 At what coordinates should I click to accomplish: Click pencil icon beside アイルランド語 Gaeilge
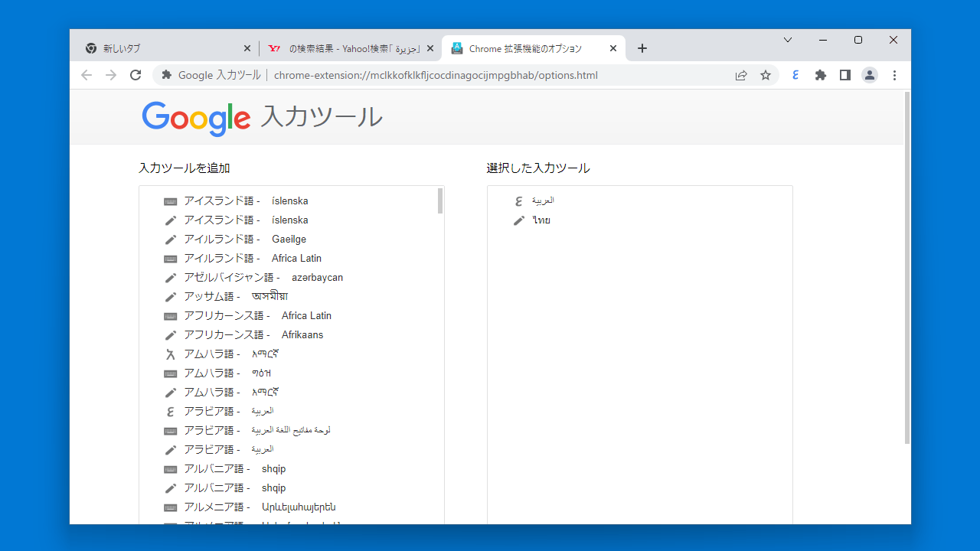coord(171,240)
